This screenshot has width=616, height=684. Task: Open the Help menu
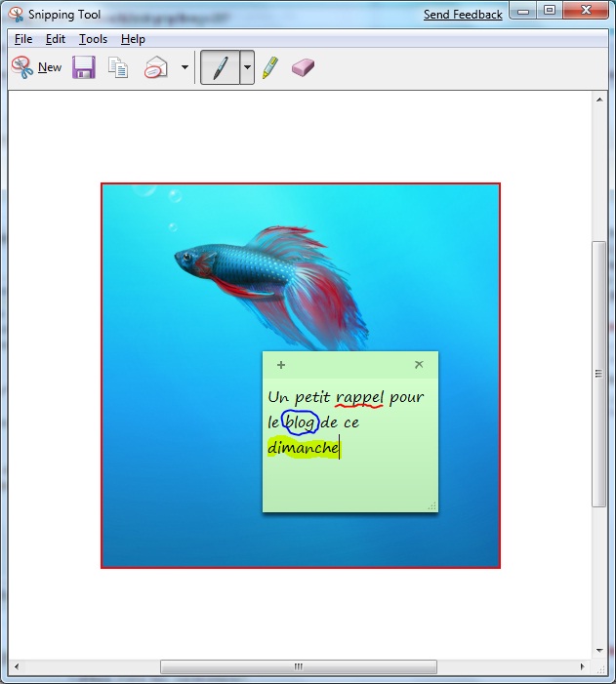click(x=133, y=39)
